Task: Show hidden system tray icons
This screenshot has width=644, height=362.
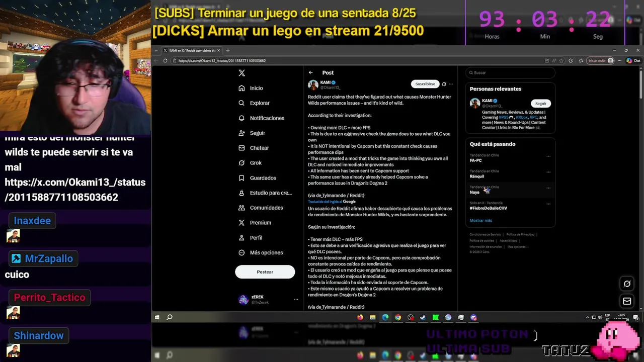Action: tap(588, 317)
